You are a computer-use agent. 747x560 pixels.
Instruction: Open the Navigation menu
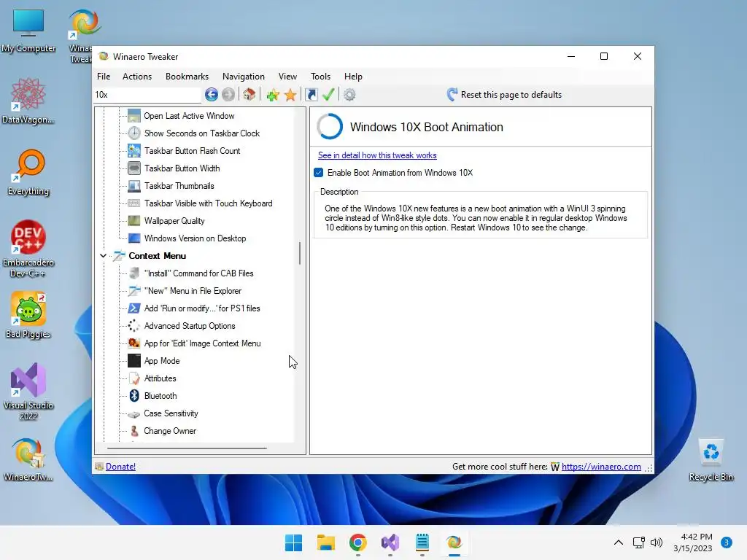point(244,76)
